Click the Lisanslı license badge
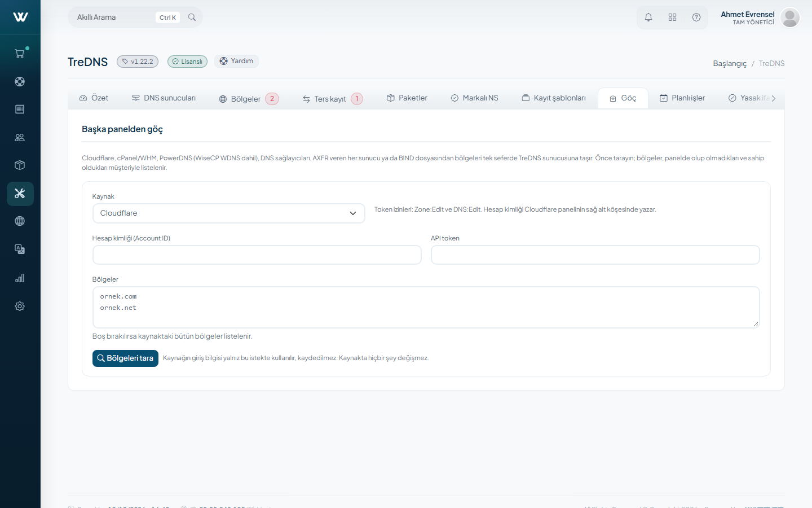The height and width of the screenshot is (508, 812). [x=187, y=62]
